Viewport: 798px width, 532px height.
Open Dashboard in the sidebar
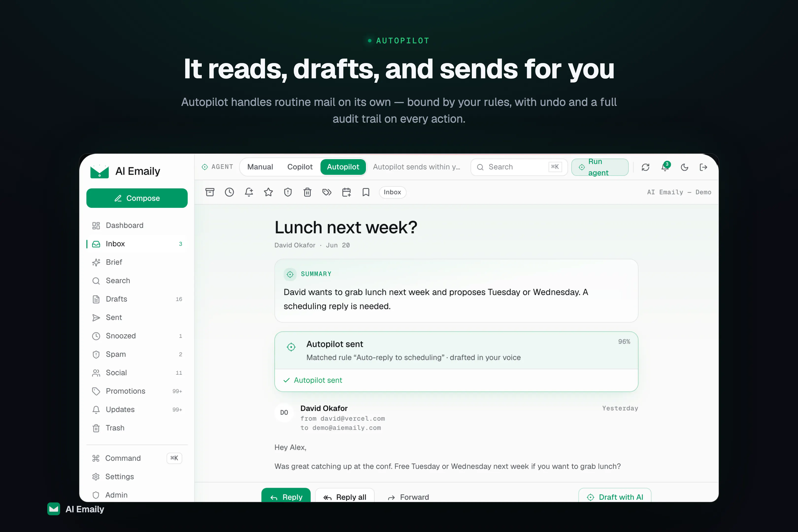[137, 225]
